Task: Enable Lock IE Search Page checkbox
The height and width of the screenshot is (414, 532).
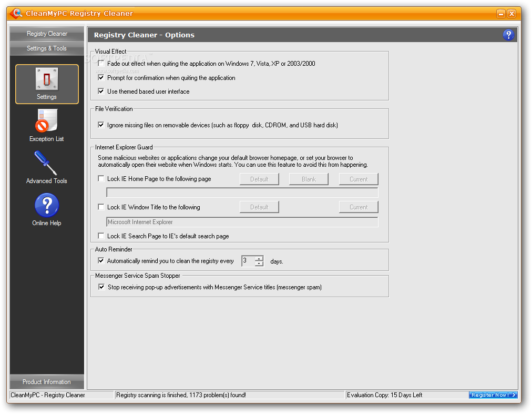Action: [x=101, y=236]
